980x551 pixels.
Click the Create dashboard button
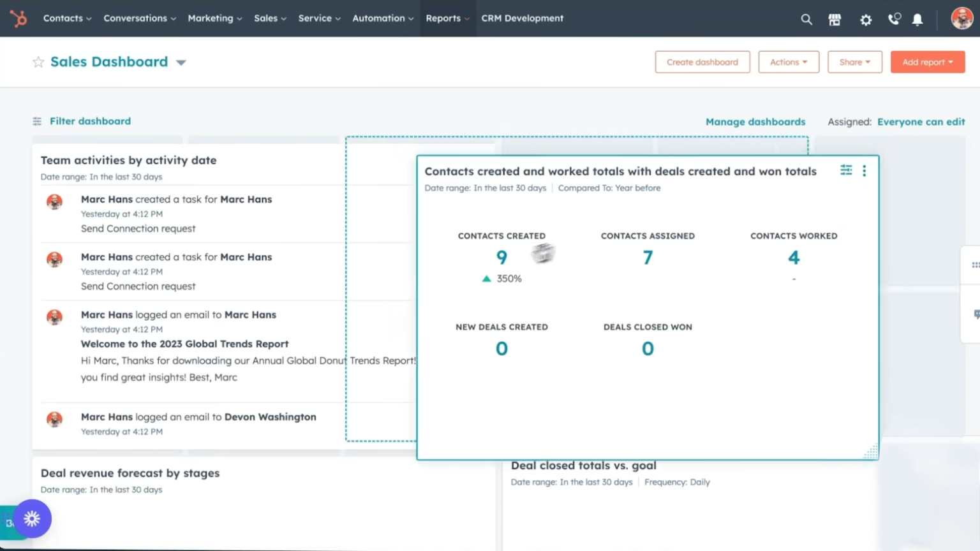point(702,62)
